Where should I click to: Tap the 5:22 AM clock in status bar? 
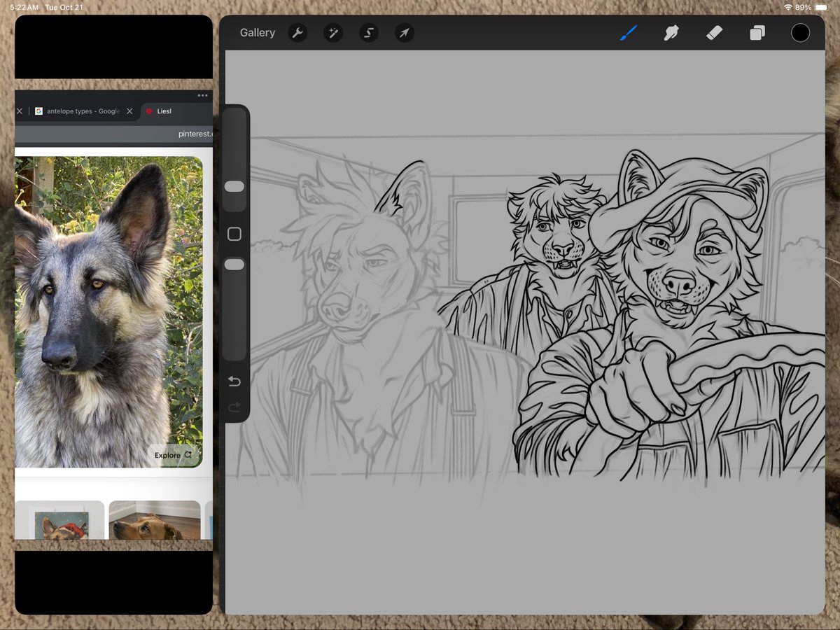[x=24, y=7]
